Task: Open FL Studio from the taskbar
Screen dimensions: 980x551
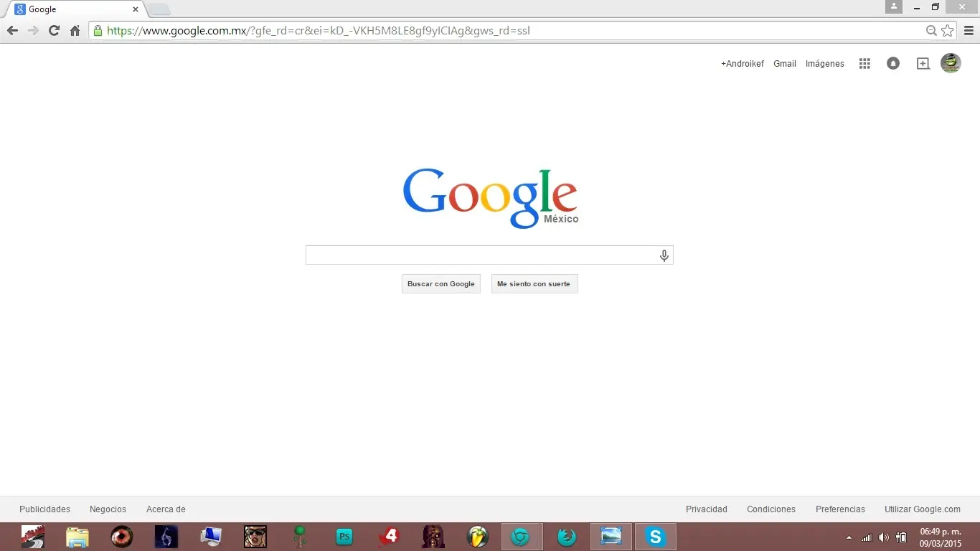Action: coord(478,537)
